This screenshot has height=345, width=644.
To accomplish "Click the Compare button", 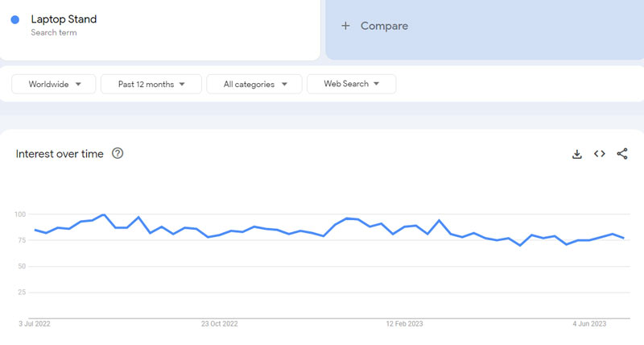I will [x=384, y=26].
